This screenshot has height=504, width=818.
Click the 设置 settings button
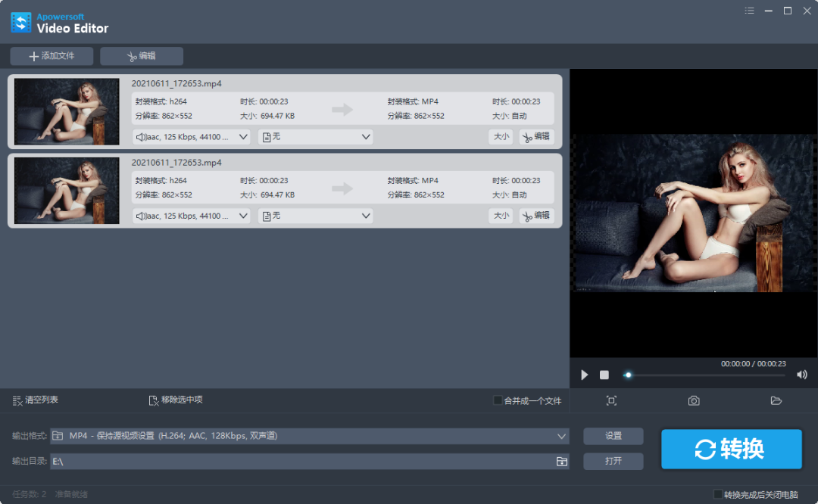(613, 436)
